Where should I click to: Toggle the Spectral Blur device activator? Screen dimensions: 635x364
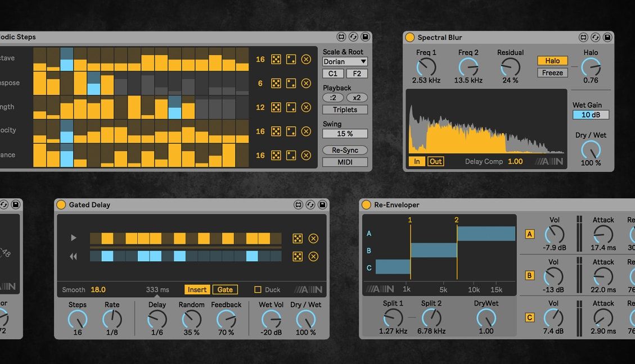(x=410, y=37)
